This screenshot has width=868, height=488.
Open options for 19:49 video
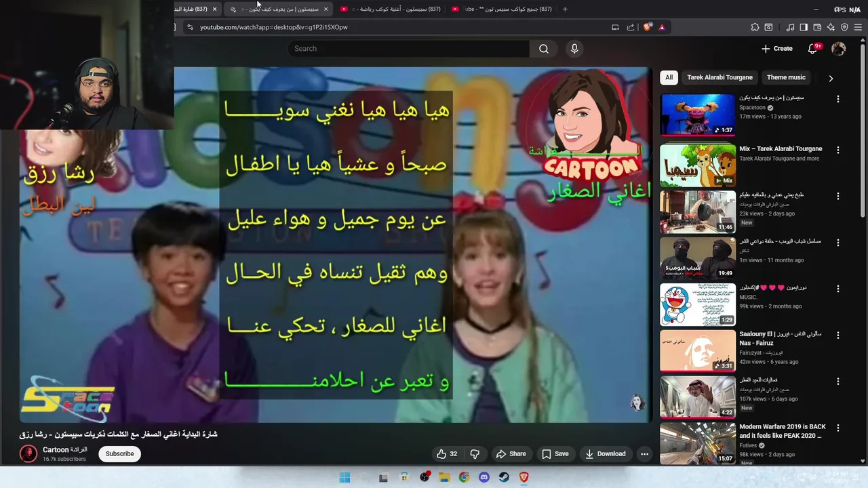837,242
